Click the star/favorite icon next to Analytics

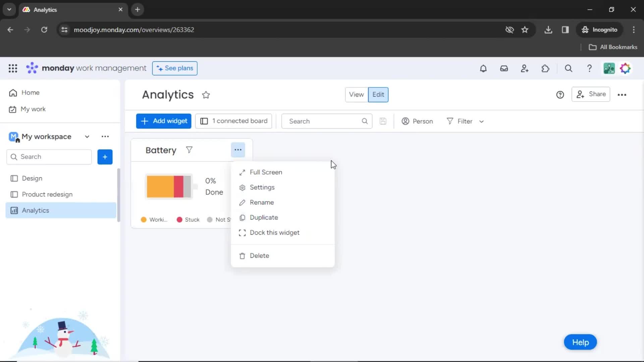206,94
